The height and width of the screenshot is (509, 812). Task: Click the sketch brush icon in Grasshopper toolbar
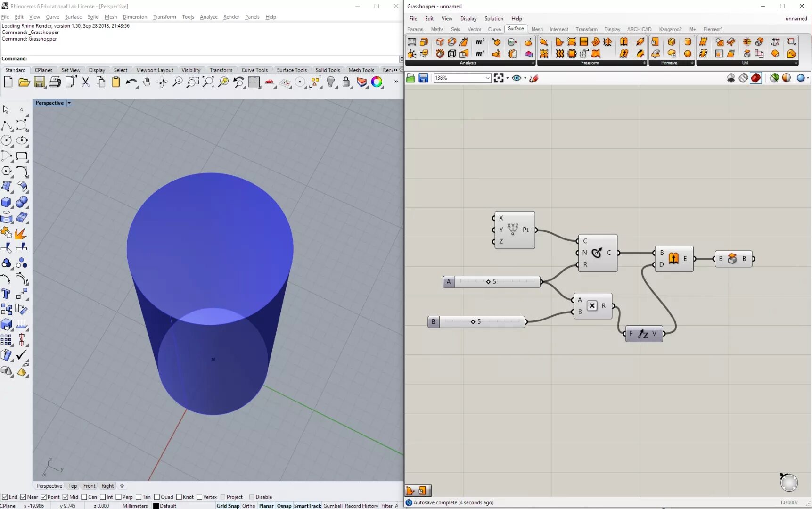[x=534, y=78]
